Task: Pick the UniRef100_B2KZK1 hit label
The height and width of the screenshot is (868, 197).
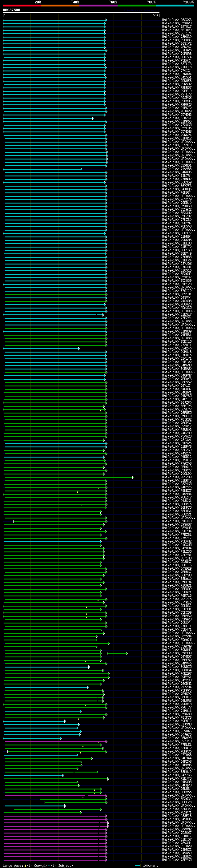Action: point(177,118)
